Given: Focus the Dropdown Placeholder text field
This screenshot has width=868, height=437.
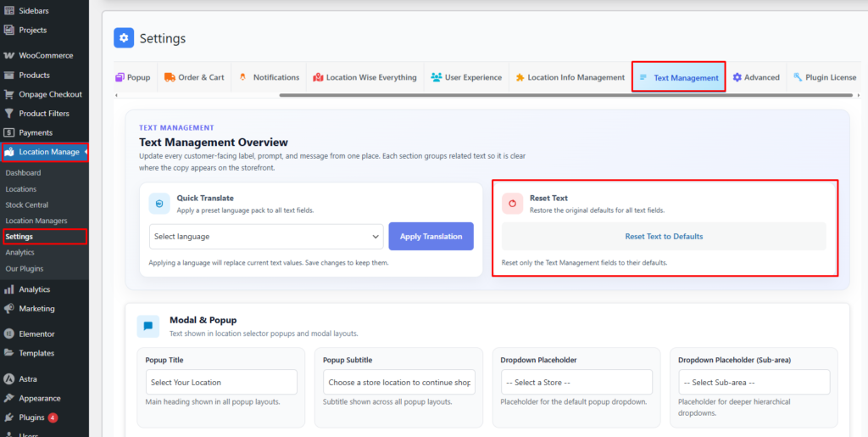Looking at the screenshot, I should pyautogui.click(x=576, y=382).
